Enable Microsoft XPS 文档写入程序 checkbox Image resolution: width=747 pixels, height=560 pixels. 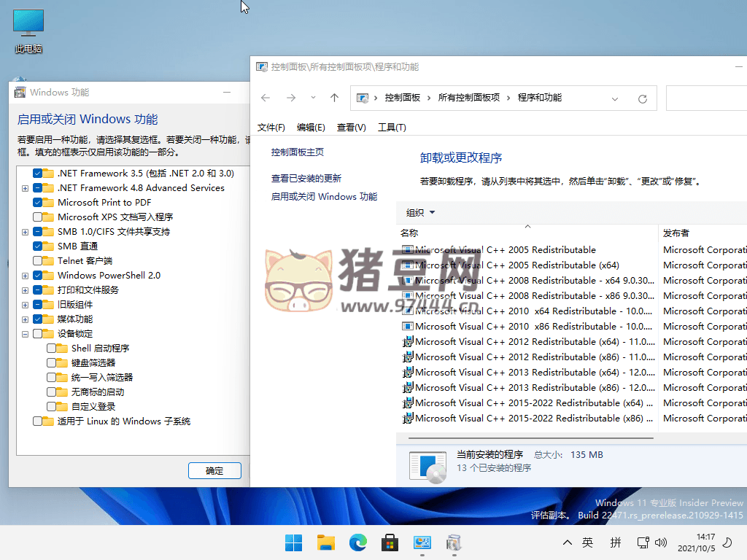coord(38,217)
